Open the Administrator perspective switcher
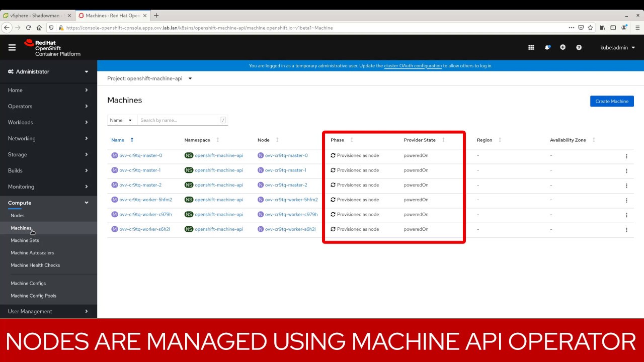 coord(48,72)
